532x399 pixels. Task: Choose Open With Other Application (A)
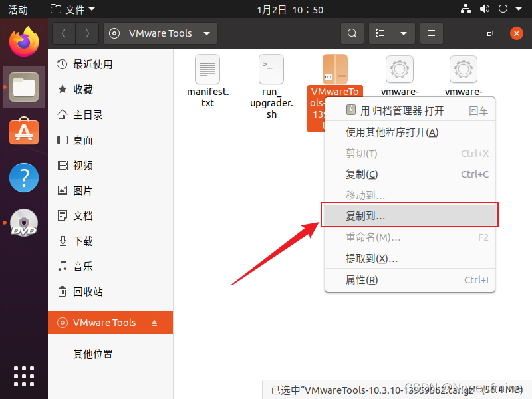pos(410,132)
